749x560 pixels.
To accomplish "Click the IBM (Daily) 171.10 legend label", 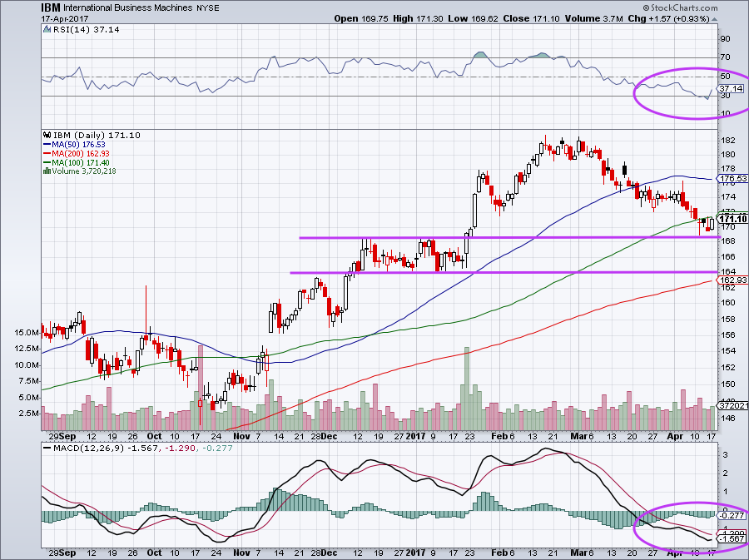I will [x=97, y=135].
